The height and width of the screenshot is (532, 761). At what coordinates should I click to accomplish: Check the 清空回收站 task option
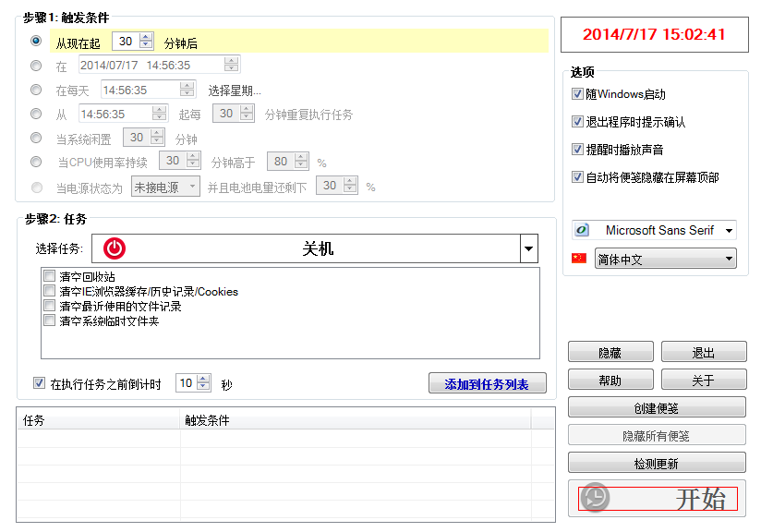pyautogui.click(x=51, y=275)
